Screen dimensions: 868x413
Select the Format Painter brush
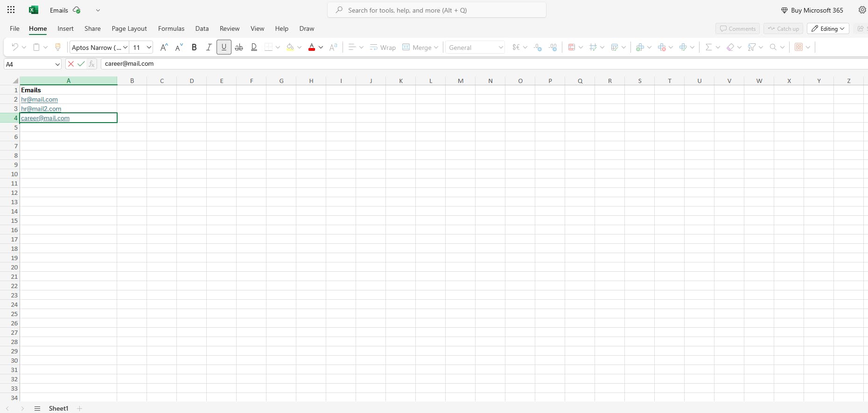[x=58, y=47]
